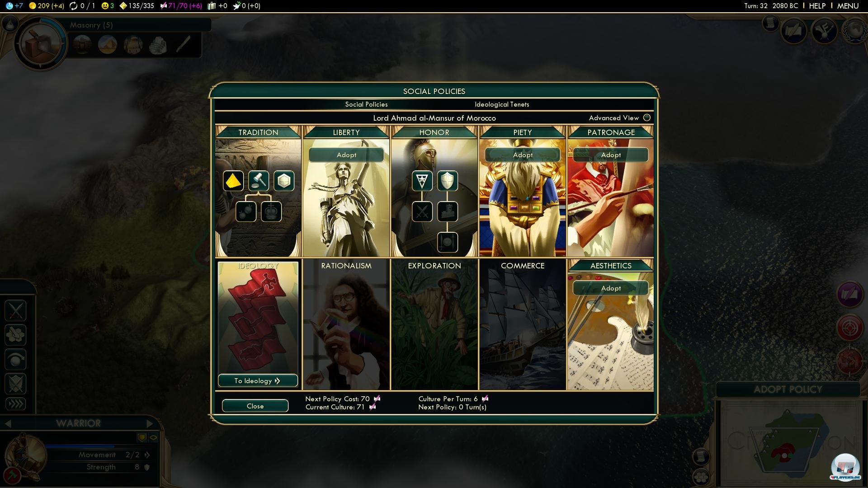Adopt the Liberty policy branch

(346, 155)
